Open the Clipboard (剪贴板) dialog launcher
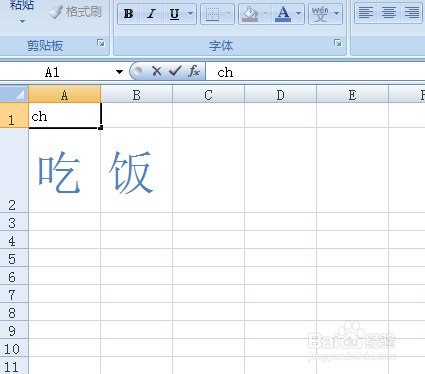425x374 pixels. (101, 43)
